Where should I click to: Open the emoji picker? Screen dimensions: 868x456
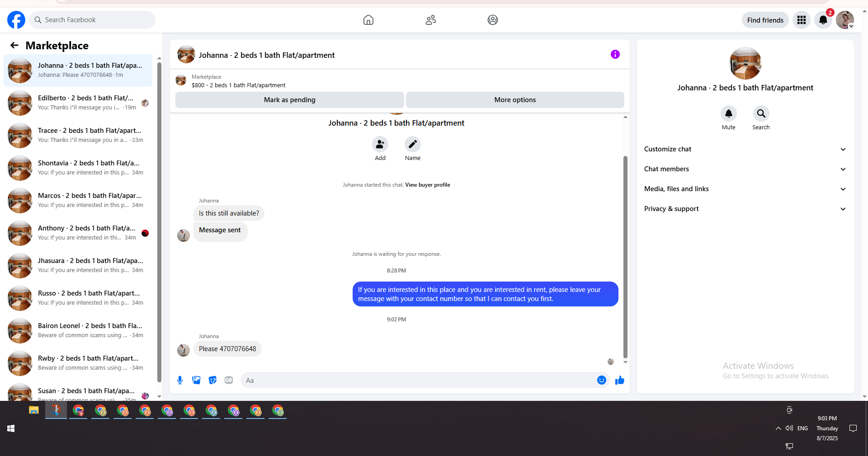[602, 380]
